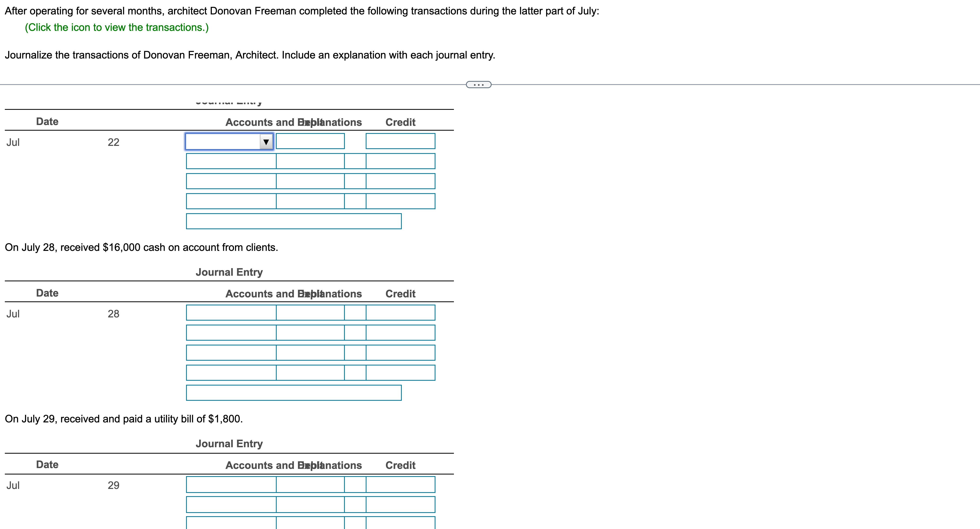
Task: Click the Journal Entry heading above July 28
Action: (229, 272)
